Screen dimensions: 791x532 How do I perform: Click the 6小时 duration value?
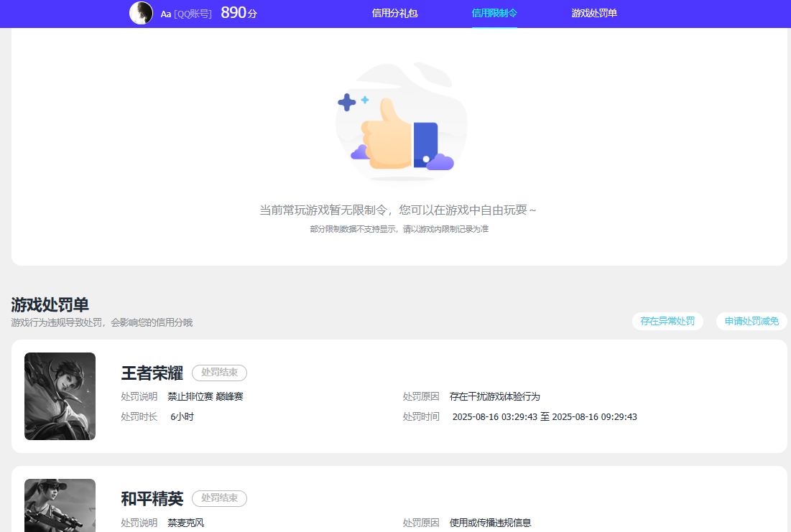pyautogui.click(x=182, y=417)
